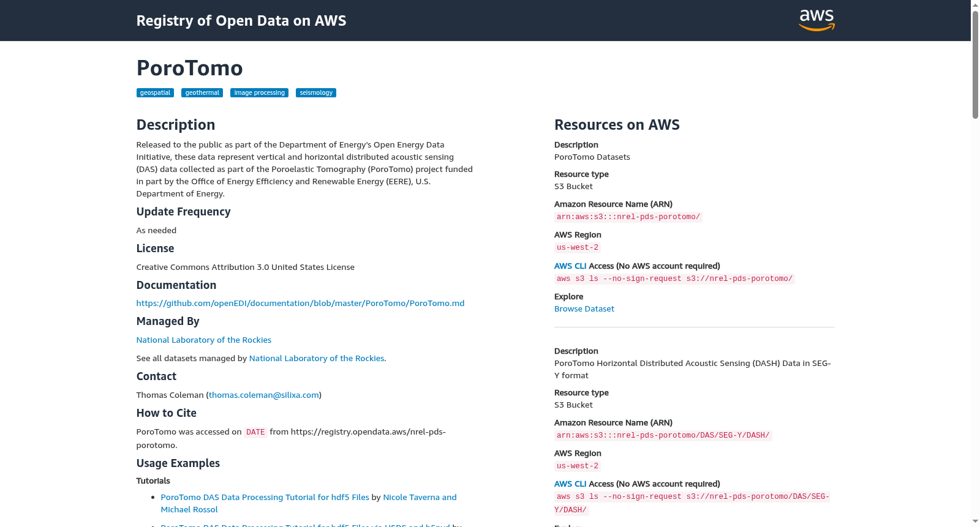
Task: Select the geospatial tag
Action: 155,93
